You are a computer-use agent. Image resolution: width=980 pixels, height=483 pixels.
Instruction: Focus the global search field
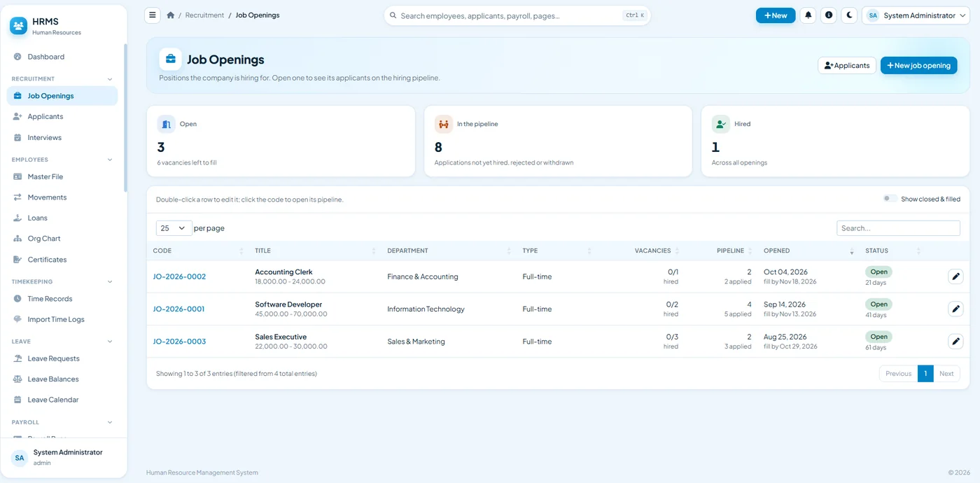(x=517, y=15)
